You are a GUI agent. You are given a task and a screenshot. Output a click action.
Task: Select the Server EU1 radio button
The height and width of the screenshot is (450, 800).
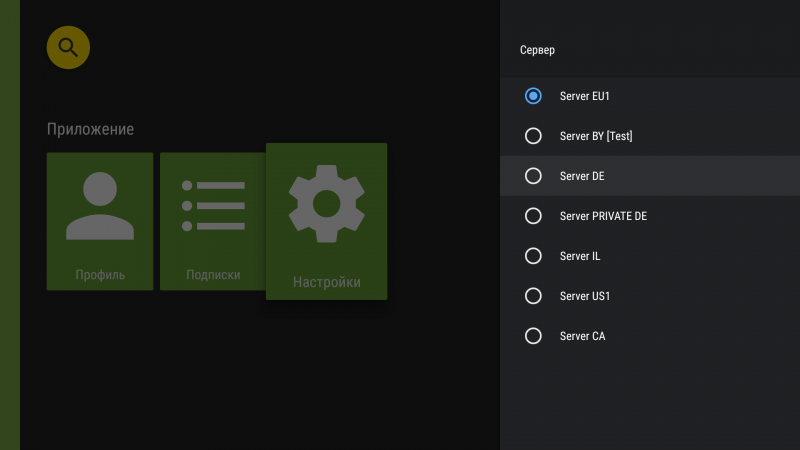pos(533,96)
